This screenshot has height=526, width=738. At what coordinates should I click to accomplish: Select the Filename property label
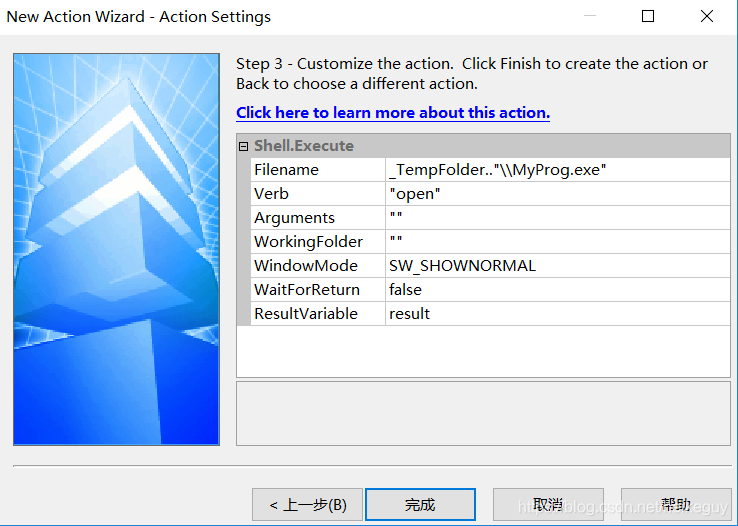click(x=318, y=170)
